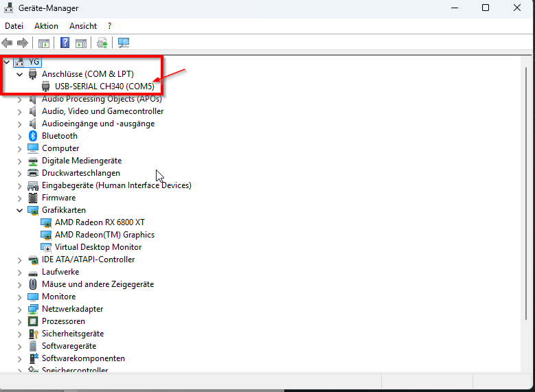
Task: Click the USB-SERIAL CH340 port icon
Action: coord(46,87)
